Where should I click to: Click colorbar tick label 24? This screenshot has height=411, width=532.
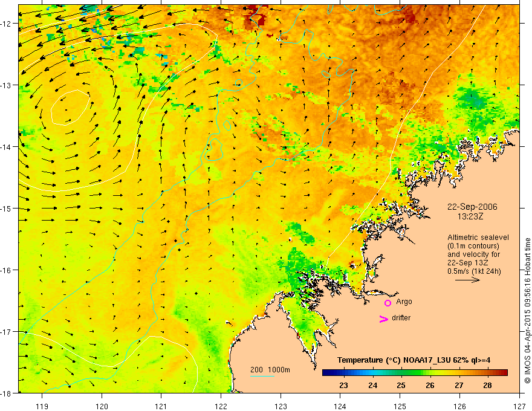click(372, 385)
